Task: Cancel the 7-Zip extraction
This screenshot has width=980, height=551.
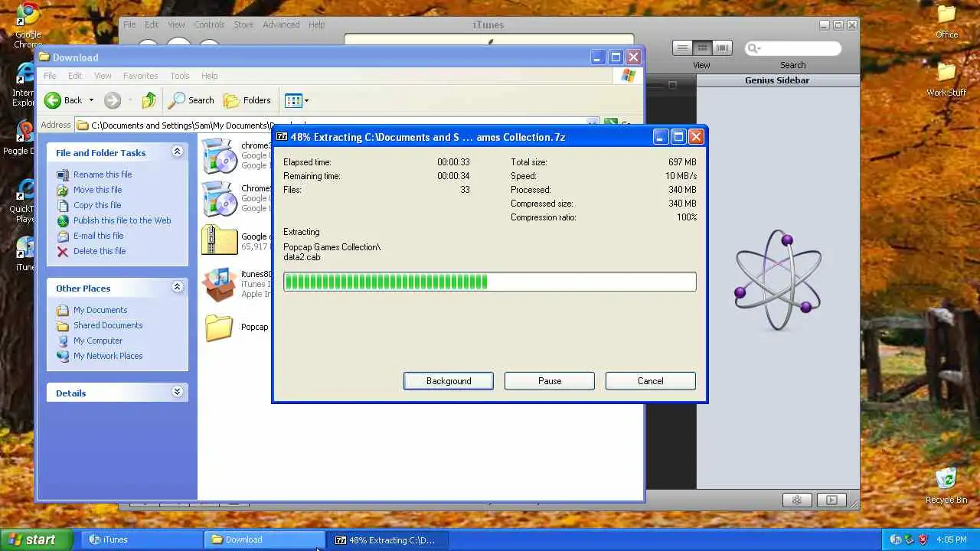Action: pos(651,381)
